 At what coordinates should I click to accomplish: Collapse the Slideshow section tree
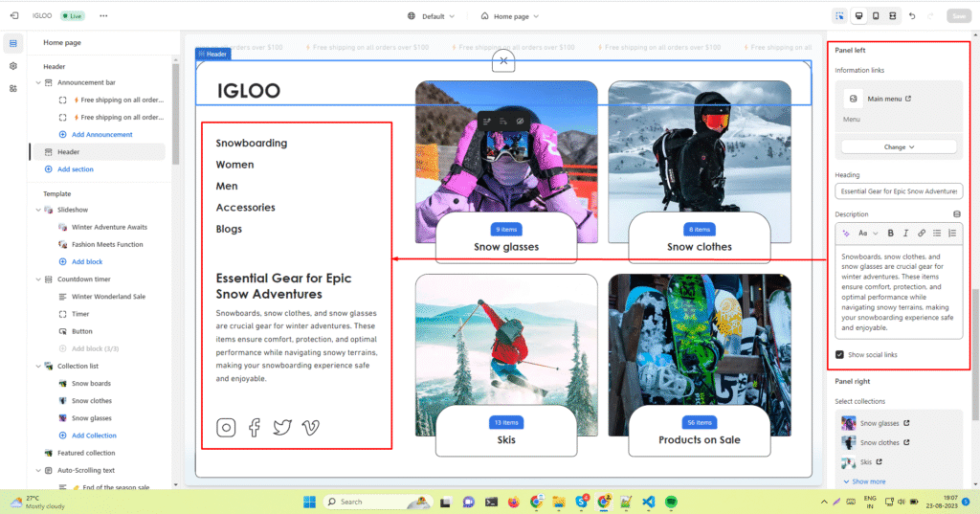point(37,210)
